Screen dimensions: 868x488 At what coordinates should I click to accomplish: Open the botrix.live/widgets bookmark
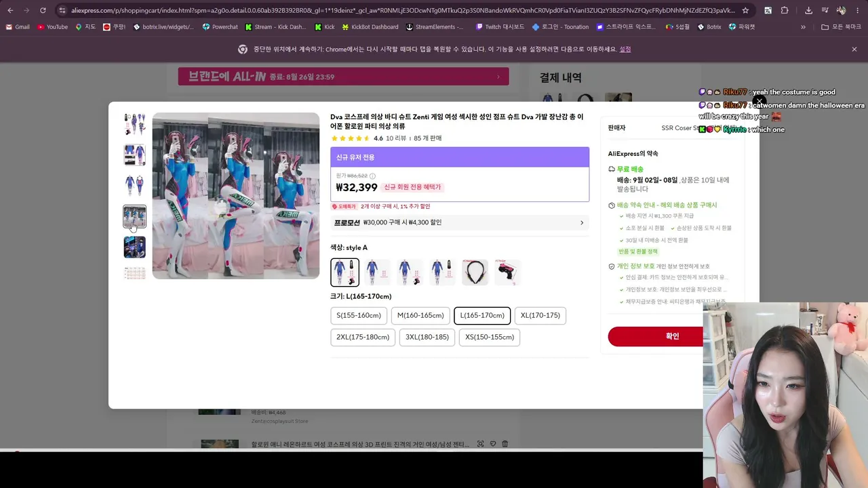coord(163,27)
